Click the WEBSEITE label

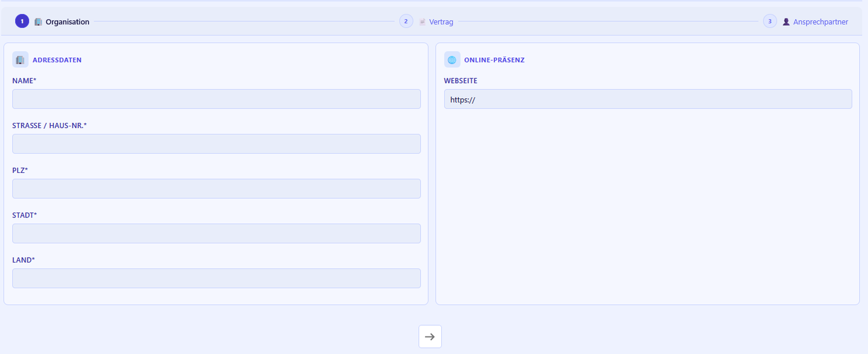pyautogui.click(x=461, y=81)
